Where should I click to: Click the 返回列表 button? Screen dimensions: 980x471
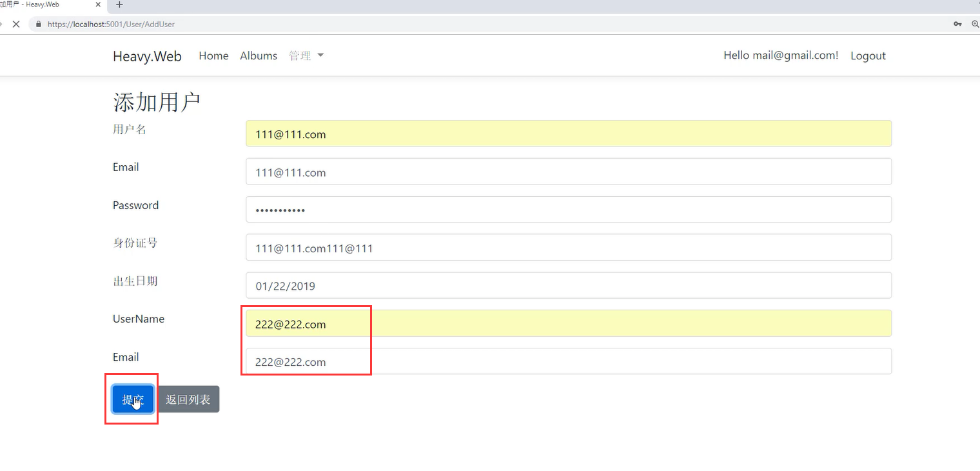coord(188,399)
